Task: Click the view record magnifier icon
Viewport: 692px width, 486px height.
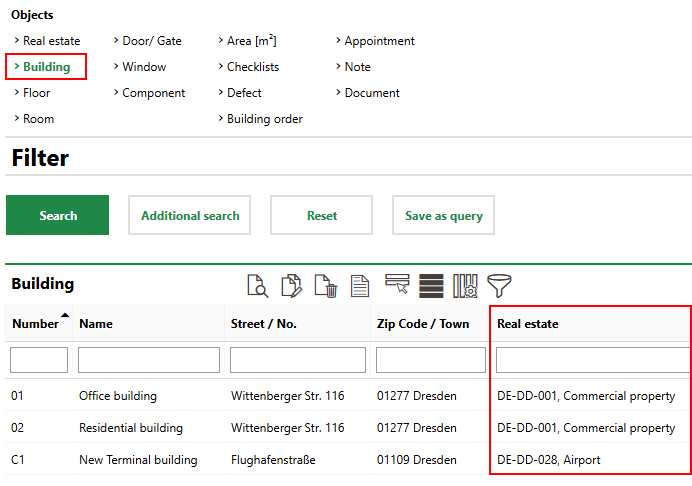Action: [x=258, y=285]
